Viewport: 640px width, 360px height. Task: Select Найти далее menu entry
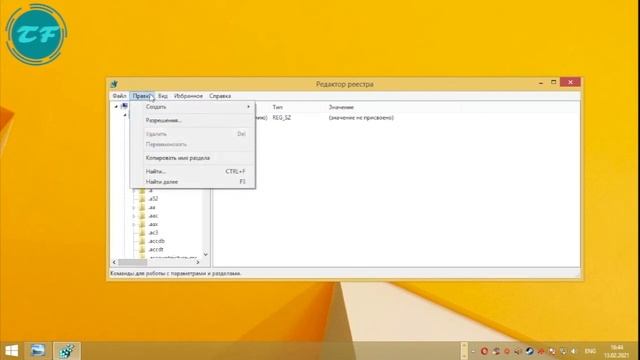coord(193,182)
